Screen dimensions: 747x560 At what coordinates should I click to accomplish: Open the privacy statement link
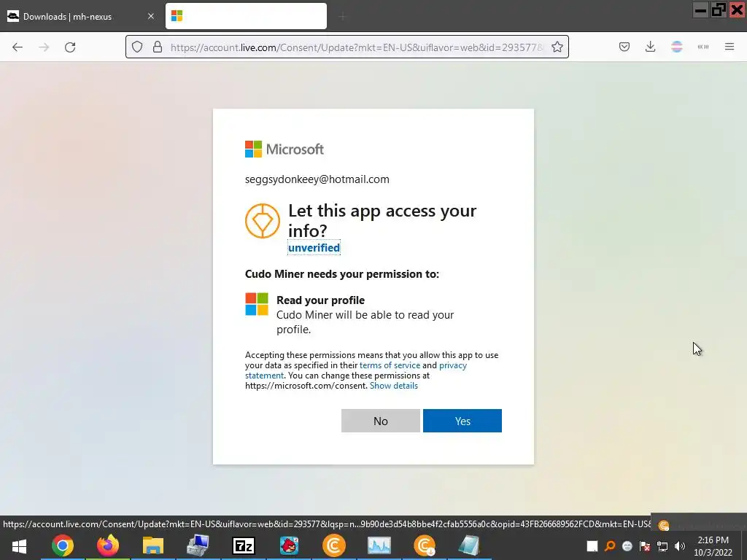tap(356, 370)
